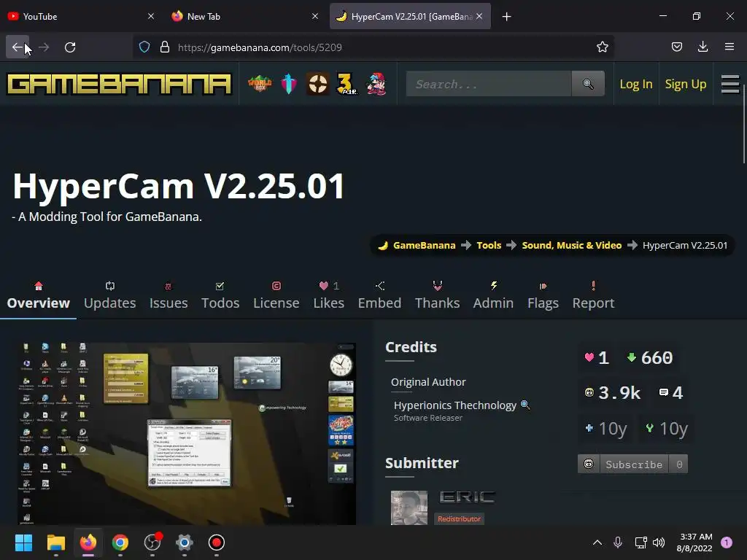Image resolution: width=747 pixels, height=560 pixels.
Task: Click the ERIC submitter name
Action: 467,497
